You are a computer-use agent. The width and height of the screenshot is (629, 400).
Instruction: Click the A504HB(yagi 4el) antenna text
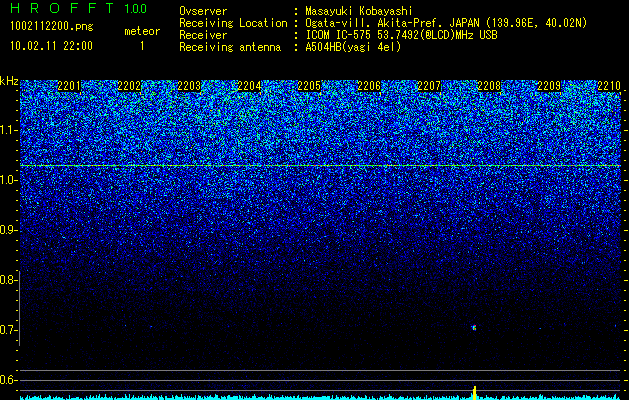coord(353,47)
